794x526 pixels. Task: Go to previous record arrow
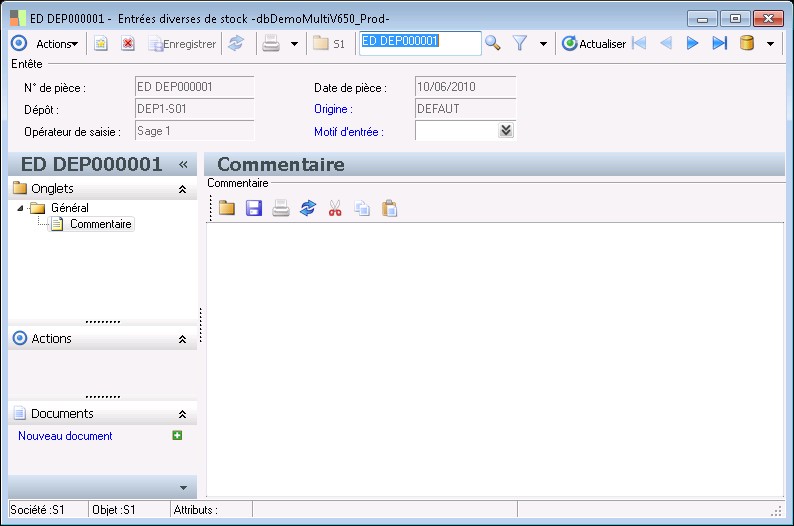[x=666, y=44]
